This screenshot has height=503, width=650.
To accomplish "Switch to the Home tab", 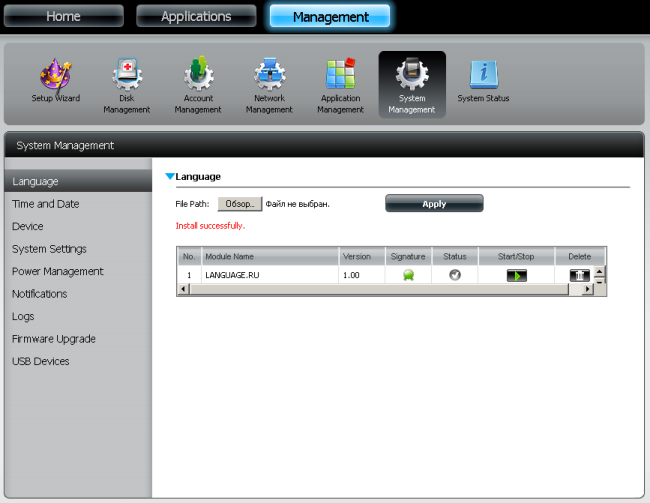I will coord(63,16).
